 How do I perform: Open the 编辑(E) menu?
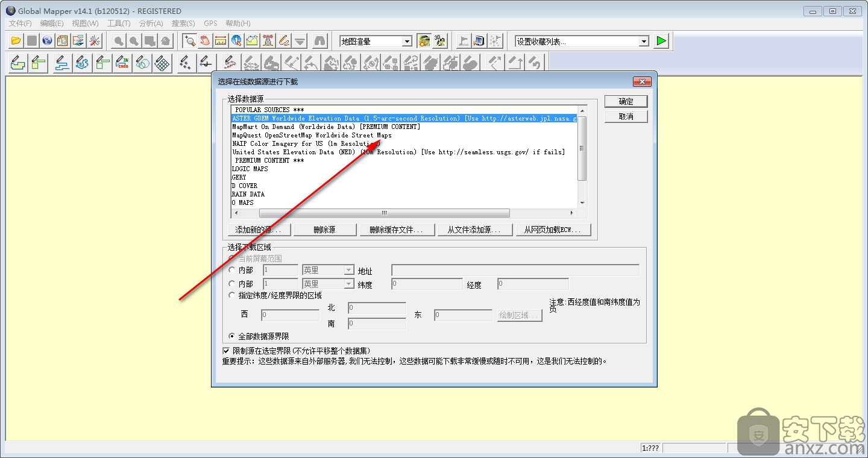coord(52,24)
